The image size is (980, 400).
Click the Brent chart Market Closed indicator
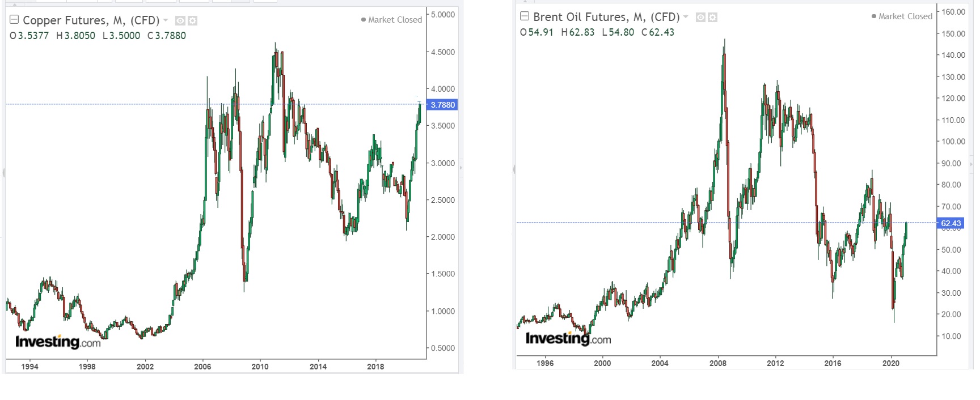[x=902, y=16]
